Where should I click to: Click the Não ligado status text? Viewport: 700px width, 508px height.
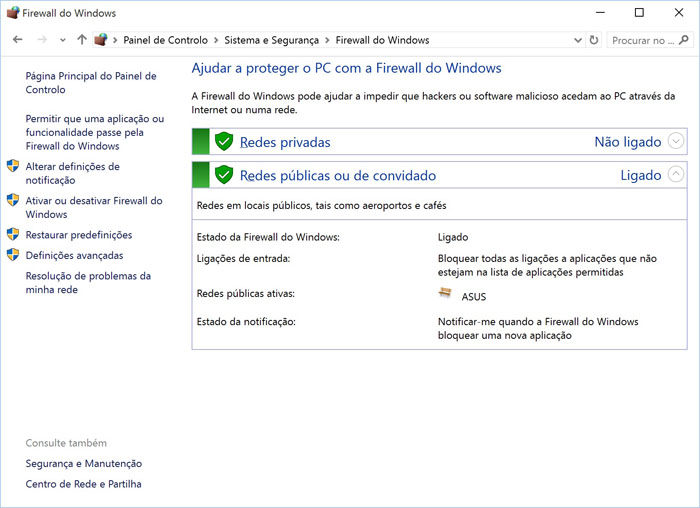(x=628, y=142)
